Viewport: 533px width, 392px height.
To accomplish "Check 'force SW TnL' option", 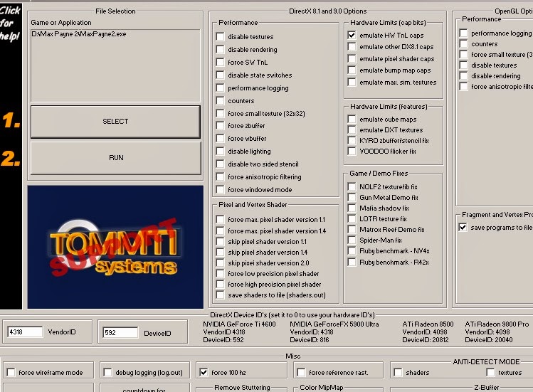I will [221, 62].
